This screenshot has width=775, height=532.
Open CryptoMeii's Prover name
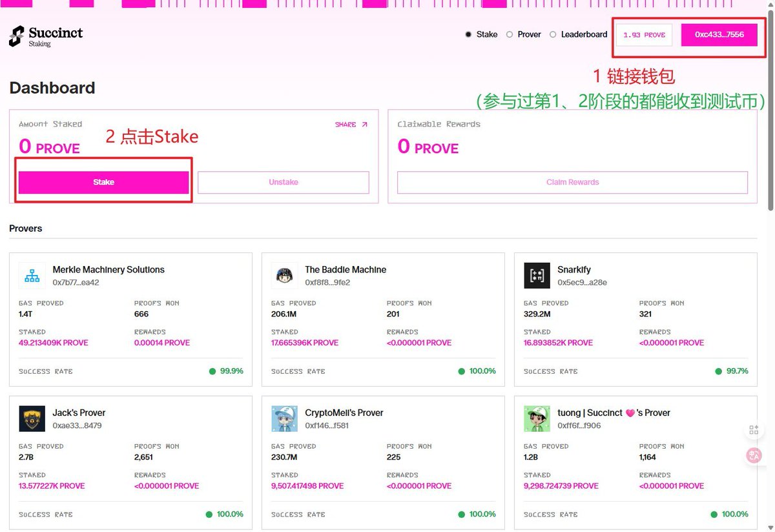tap(344, 413)
